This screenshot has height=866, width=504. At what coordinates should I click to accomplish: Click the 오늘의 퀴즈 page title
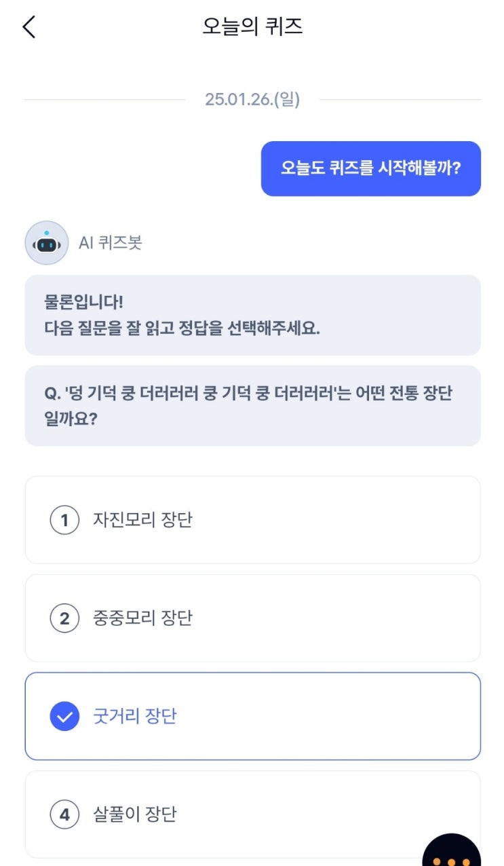pyautogui.click(x=252, y=27)
